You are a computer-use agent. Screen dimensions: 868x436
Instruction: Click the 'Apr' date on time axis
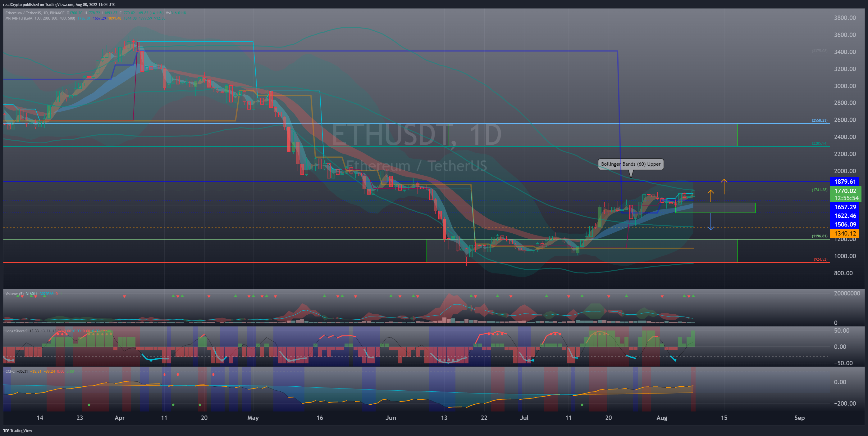point(120,418)
